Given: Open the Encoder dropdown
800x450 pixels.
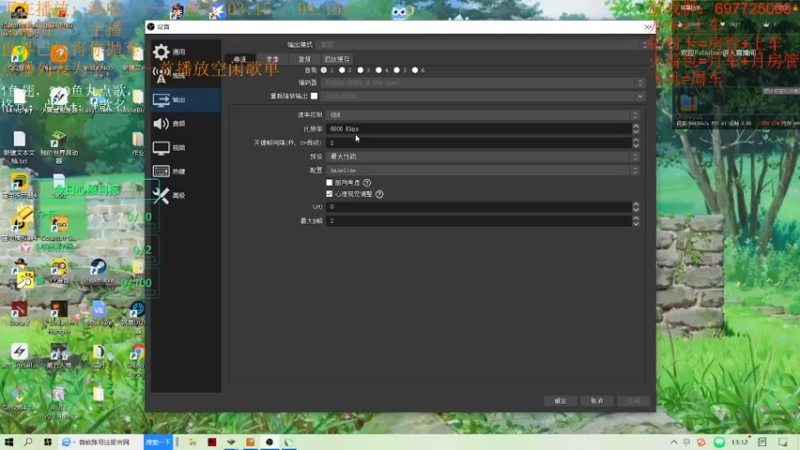Looking at the screenshot, I should [483, 83].
